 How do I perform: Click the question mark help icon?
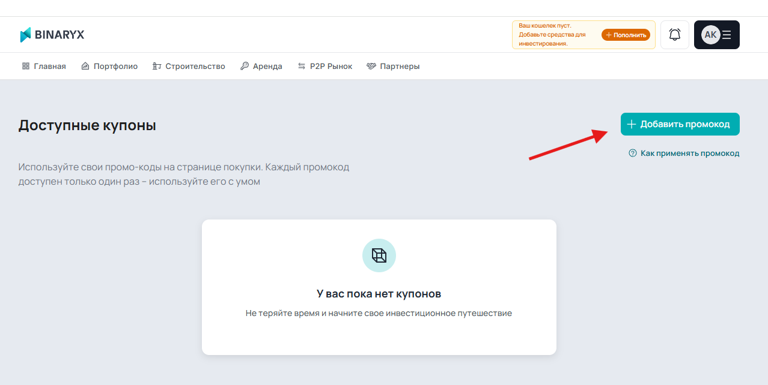pos(632,153)
